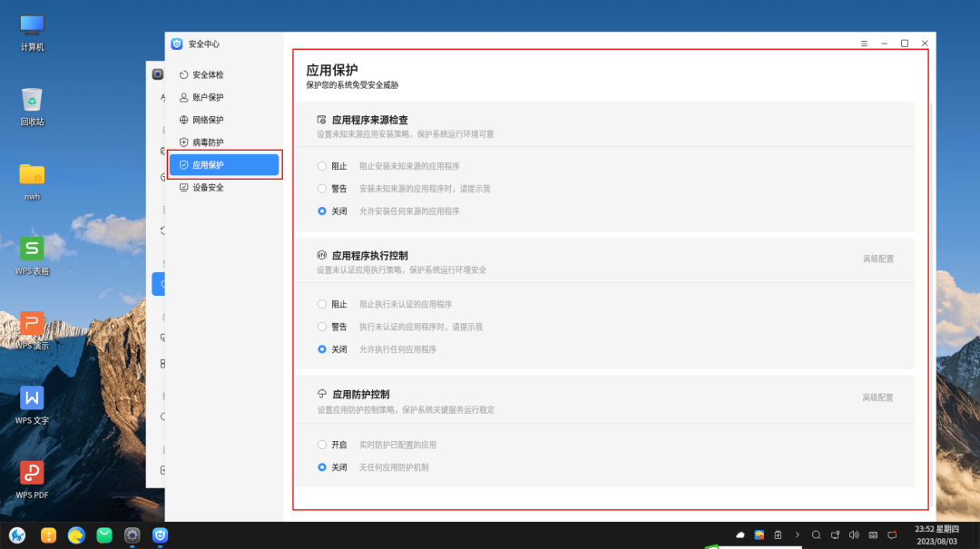Enable 开启 under 应用防护控制
This screenshot has width=980, height=549.
[321, 444]
